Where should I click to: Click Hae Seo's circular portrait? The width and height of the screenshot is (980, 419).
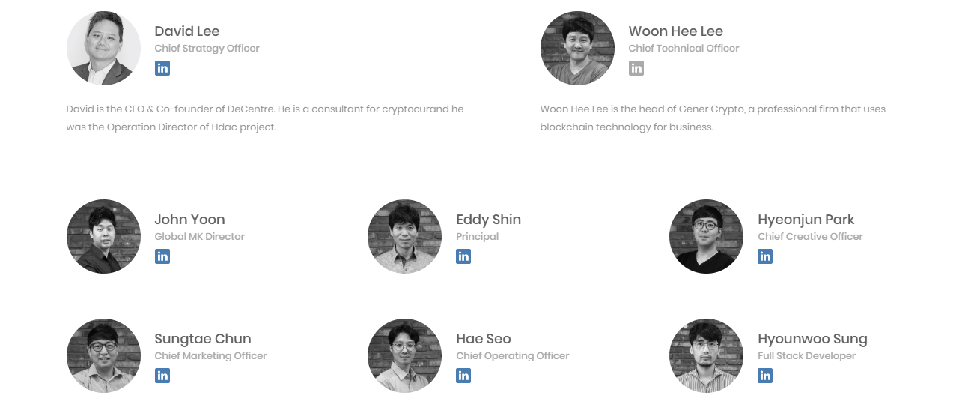(404, 356)
